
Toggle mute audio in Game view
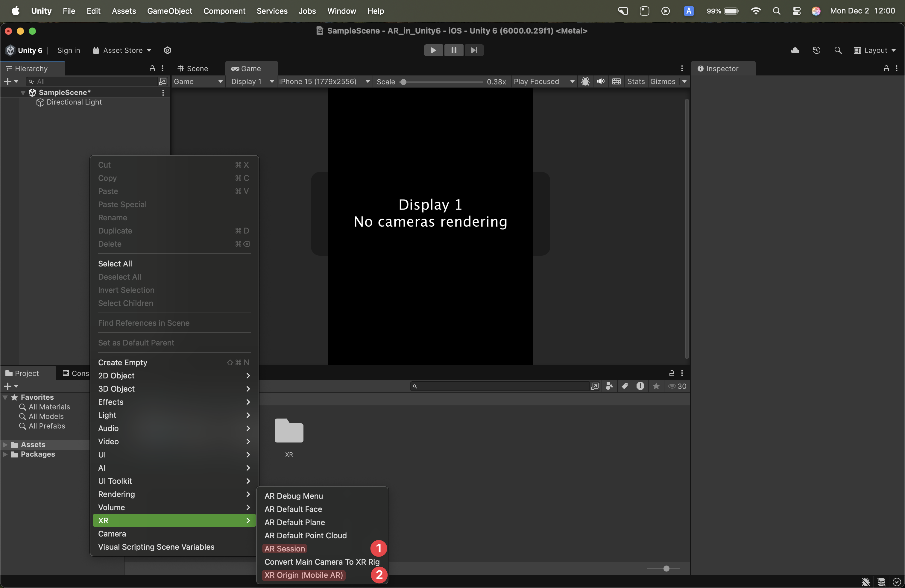(x=601, y=81)
